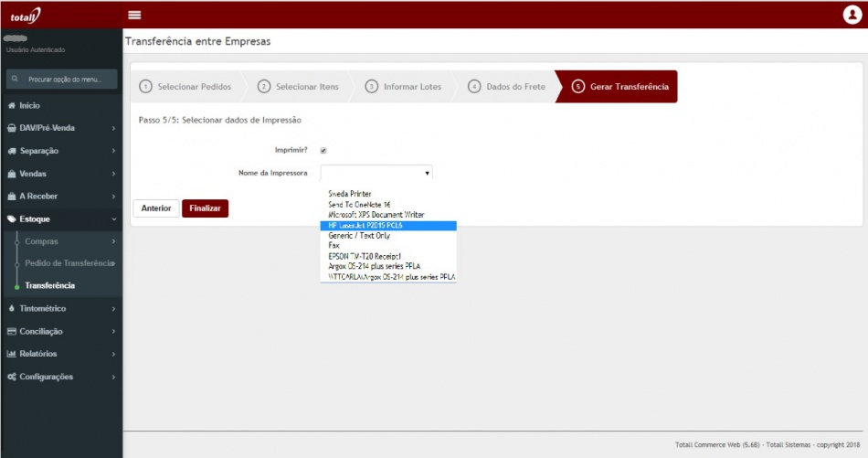868x458 pixels.
Task: Click the Tintométrico drop icon
Action: [x=11, y=309]
